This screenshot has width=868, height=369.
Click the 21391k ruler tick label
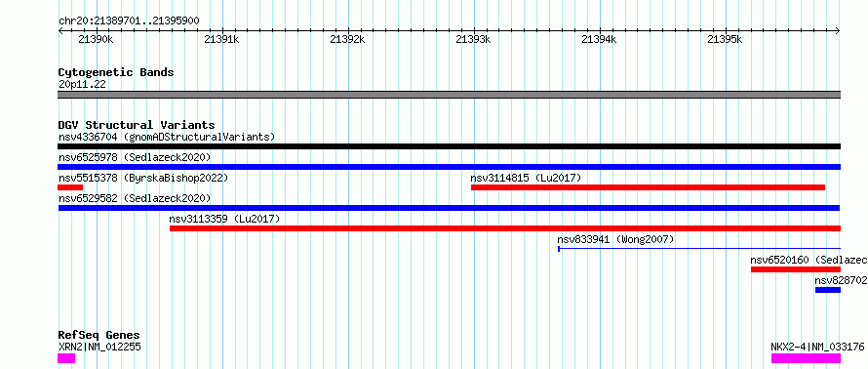pyautogui.click(x=221, y=39)
